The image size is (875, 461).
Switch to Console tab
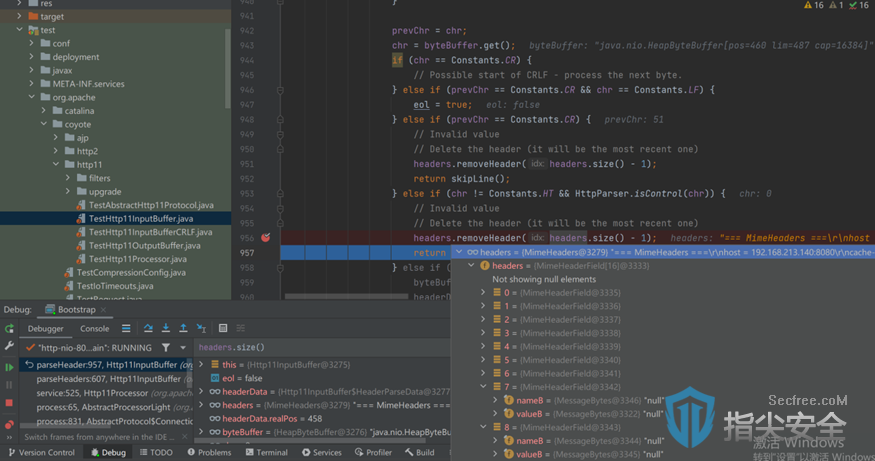94,329
